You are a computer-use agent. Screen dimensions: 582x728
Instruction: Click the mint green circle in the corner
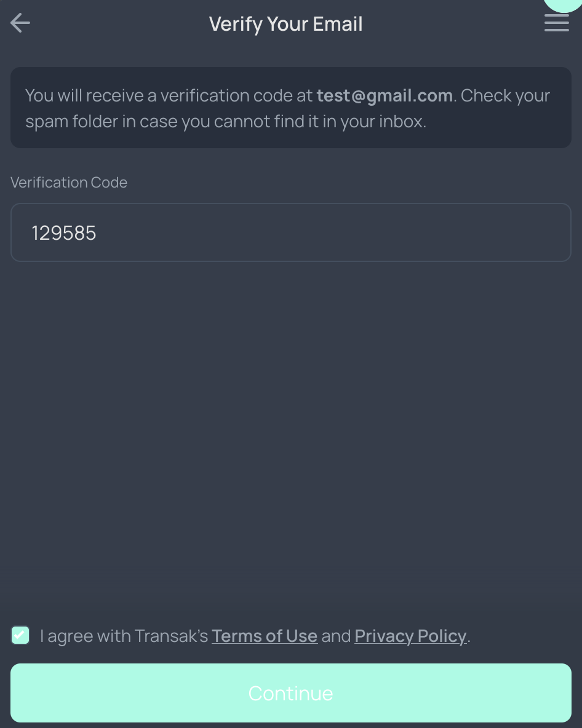565,5
